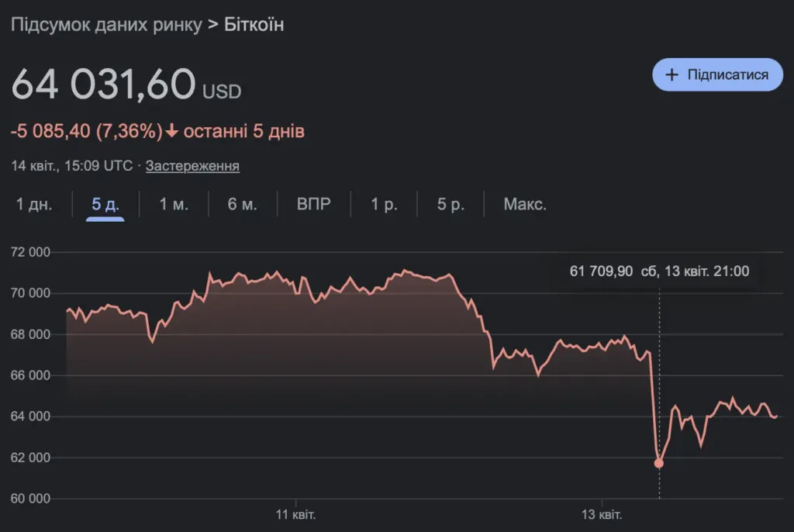
Task: Click the 72 000 y-axis label
Action: [30, 252]
